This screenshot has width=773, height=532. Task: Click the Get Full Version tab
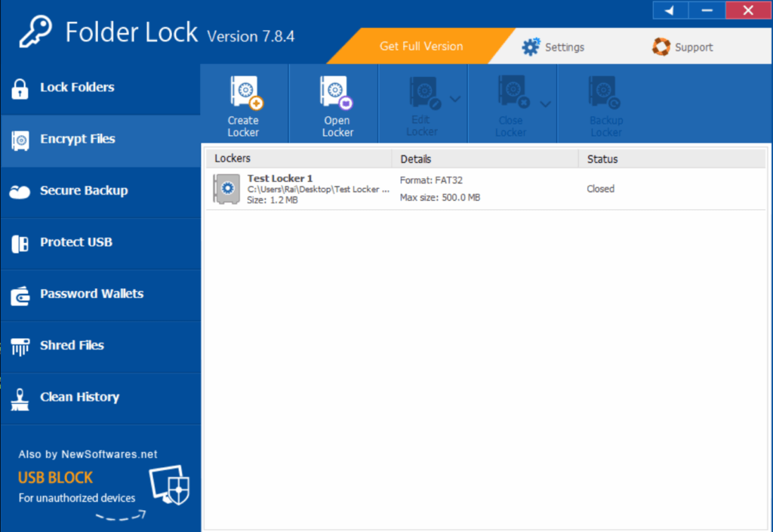coord(421,46)
